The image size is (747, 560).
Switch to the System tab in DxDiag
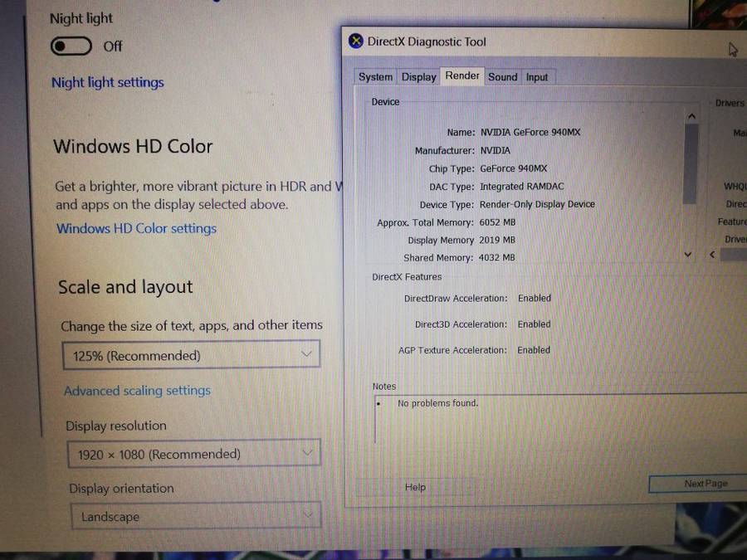375,76
